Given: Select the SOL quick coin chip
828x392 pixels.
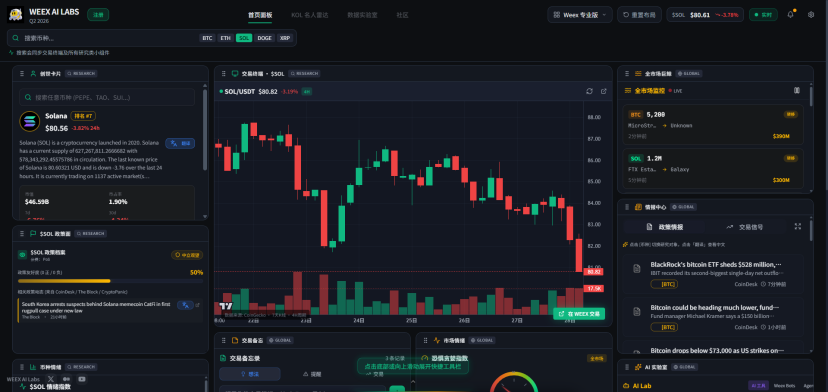Looking at the screenshot, I should [x=244, y=38].
